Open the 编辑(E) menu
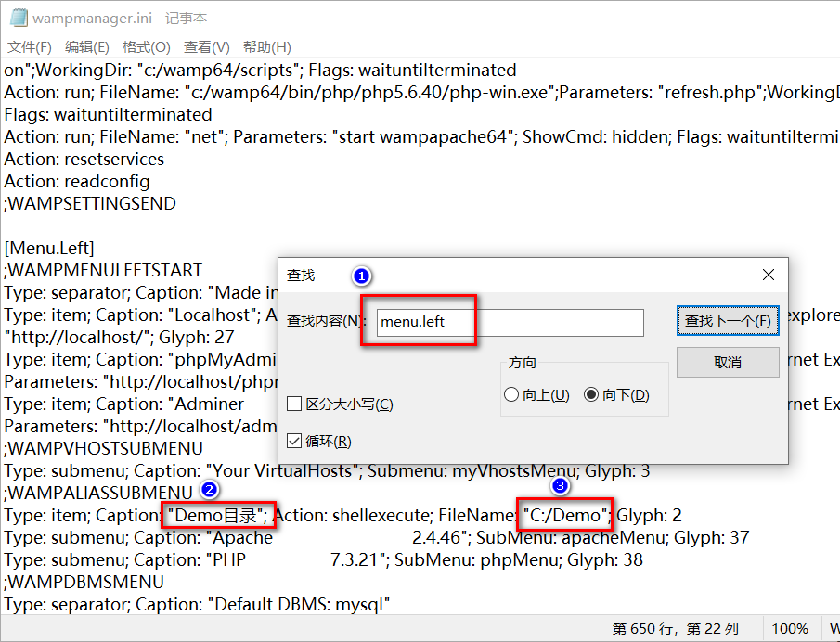The image size is (840, 642). click(85, 45)
